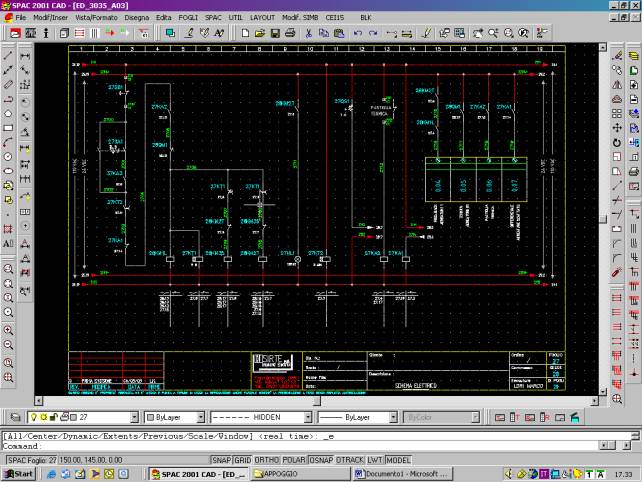Viewport: 642px width, 482px height.
Task: Toggle layer 27 lock icon
Action: (54, 417)
